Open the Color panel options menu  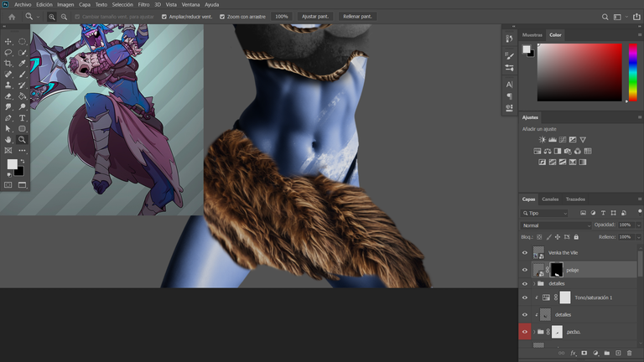(640, 35)
